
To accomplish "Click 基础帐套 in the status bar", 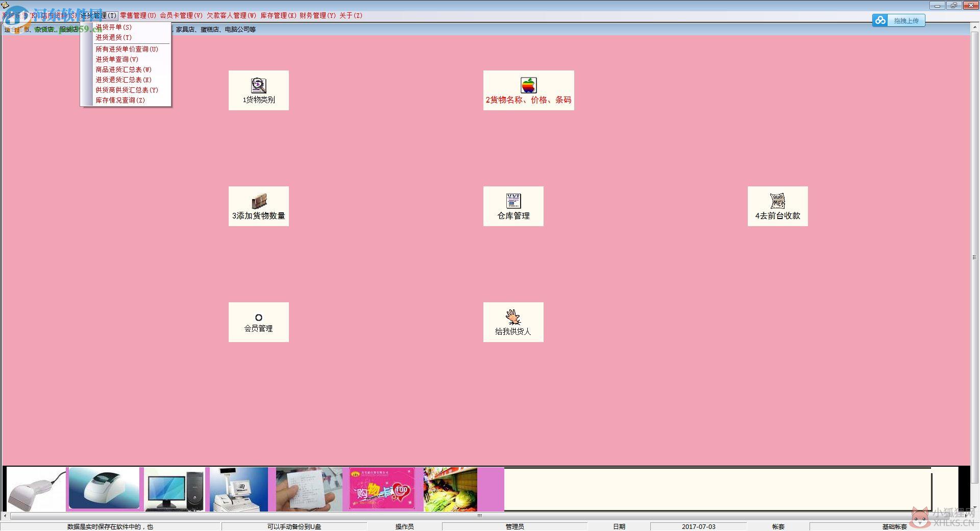I will click(894, 526).
